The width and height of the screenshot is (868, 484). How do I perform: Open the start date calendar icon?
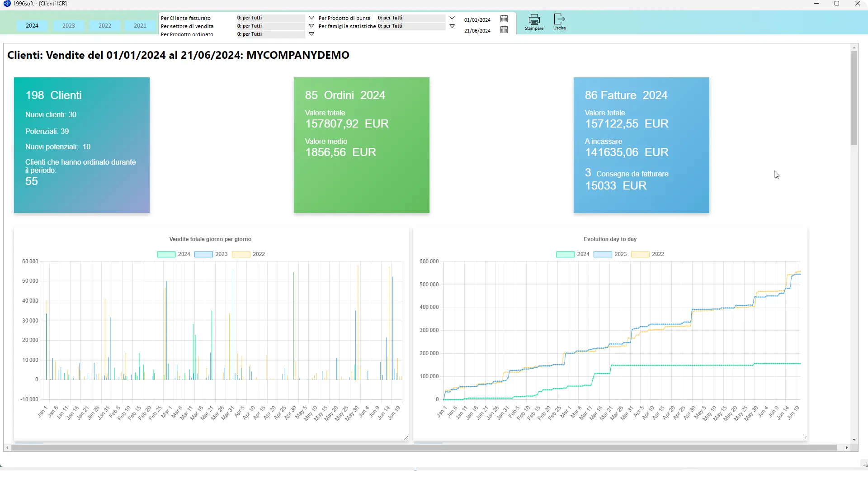[x=504, y=19]
